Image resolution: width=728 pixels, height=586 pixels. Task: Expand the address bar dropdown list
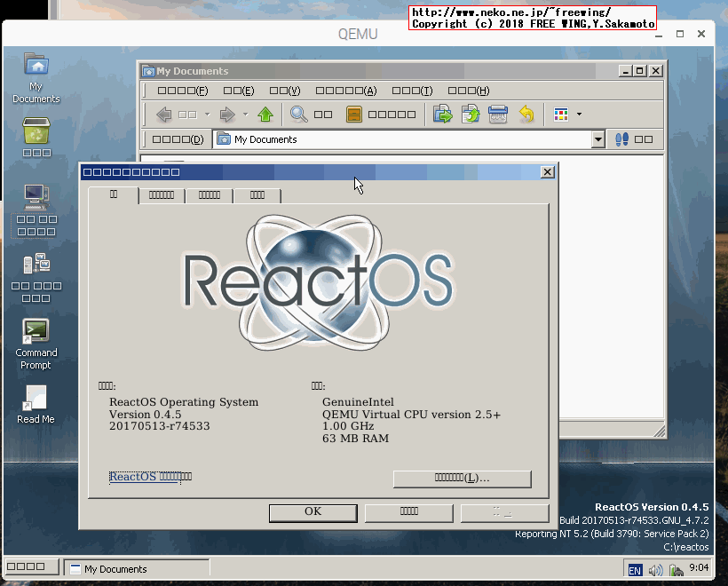coord(598,139)
